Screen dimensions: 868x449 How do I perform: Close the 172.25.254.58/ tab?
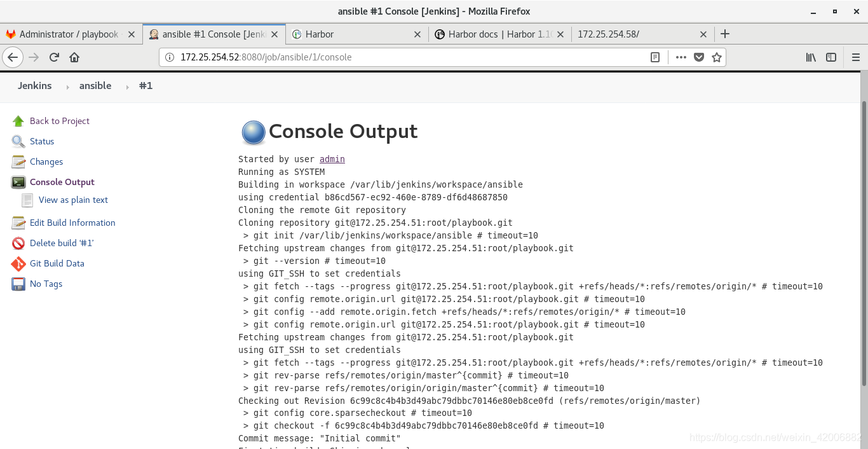click(703, 34)
